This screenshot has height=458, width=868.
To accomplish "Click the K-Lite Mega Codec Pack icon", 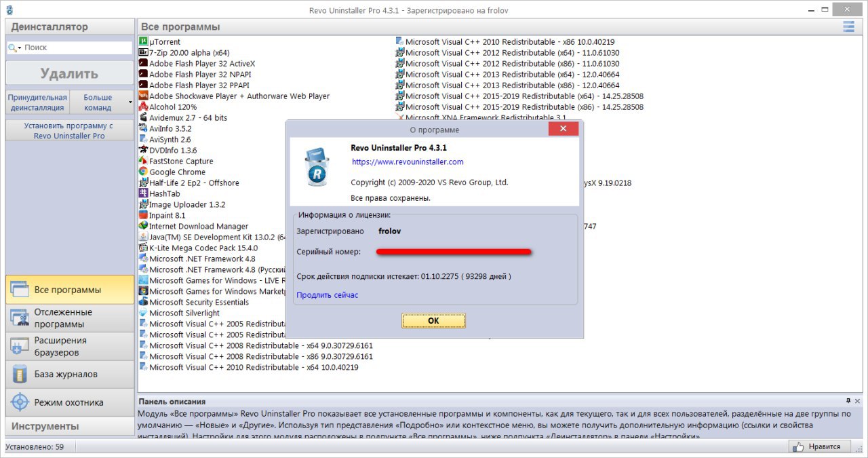I will click(x=143, y=248).
